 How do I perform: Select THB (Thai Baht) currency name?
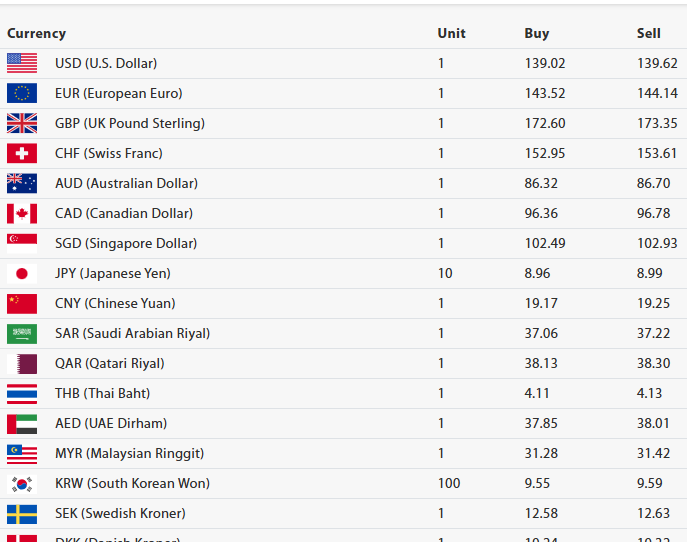pos(103,393)
